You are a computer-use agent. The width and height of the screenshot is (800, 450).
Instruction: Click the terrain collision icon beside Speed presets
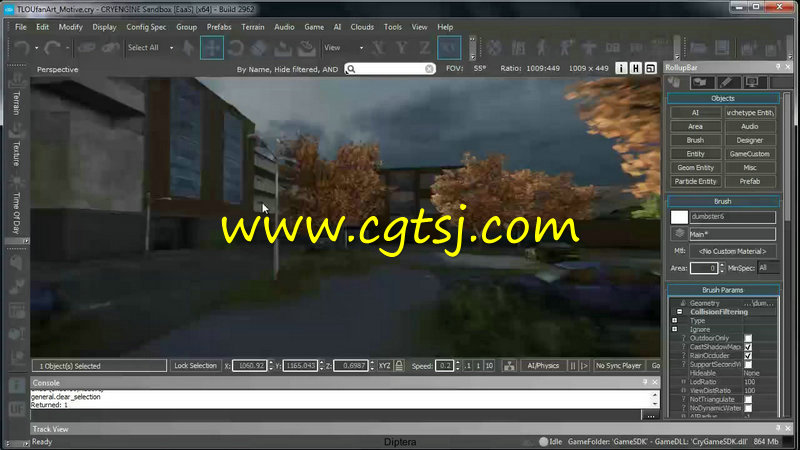pos(509,366)
